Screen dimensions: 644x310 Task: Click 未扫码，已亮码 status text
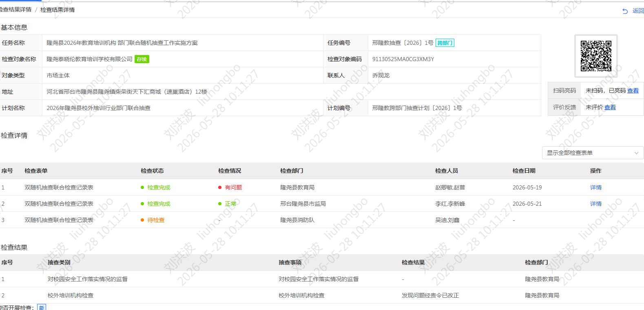tap(606, 90)
